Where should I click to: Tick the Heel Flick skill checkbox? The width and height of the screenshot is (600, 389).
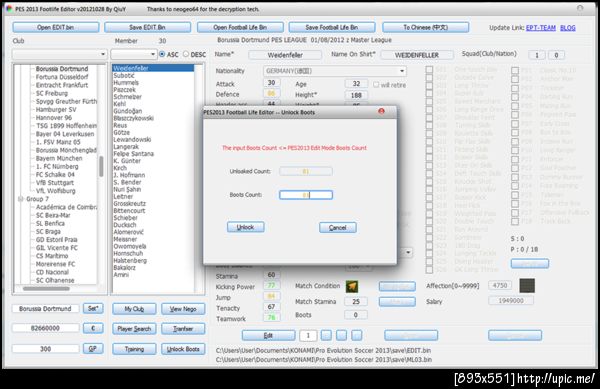point(429,205)
